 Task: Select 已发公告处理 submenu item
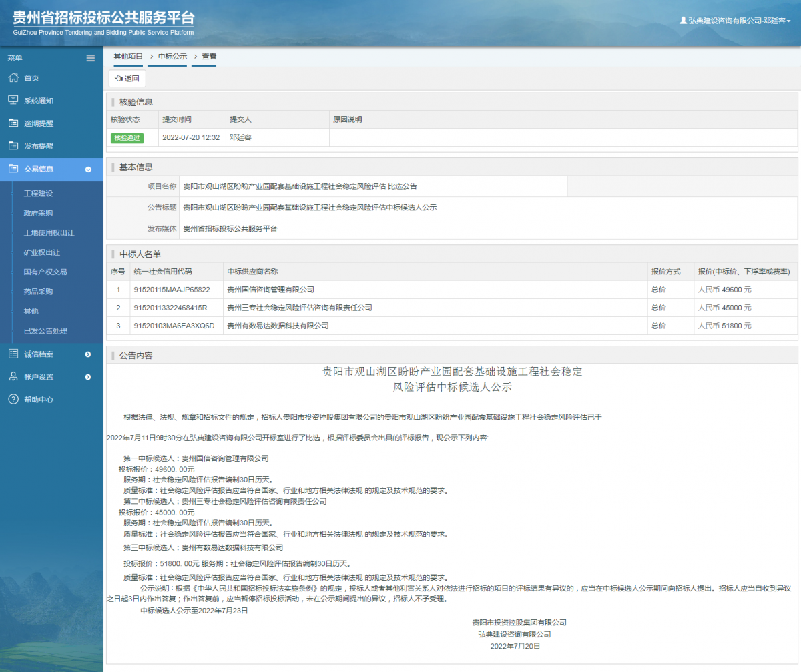[45, 330]
